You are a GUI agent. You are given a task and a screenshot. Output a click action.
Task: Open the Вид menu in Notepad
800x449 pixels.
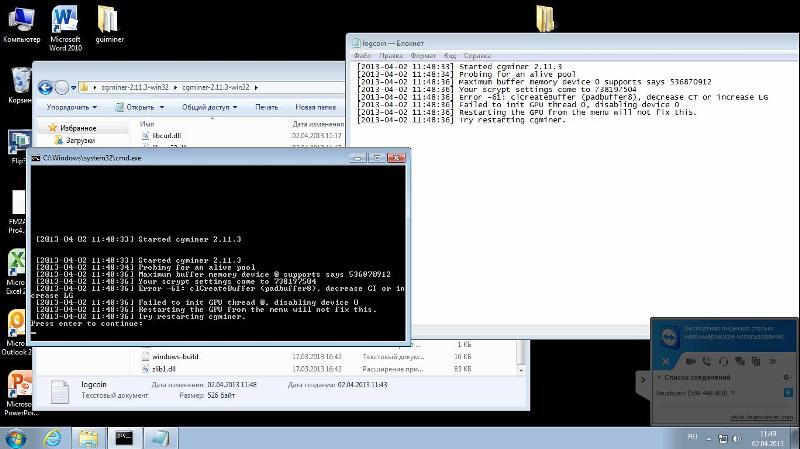449,56
